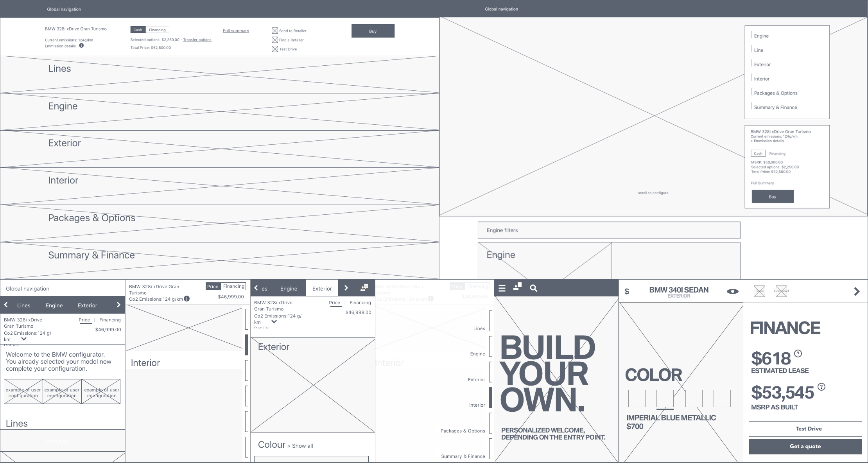Open the hamburger menu icon
Image resolution: width=868 pixels, height=463 pixels.
[x=502, y=288]
